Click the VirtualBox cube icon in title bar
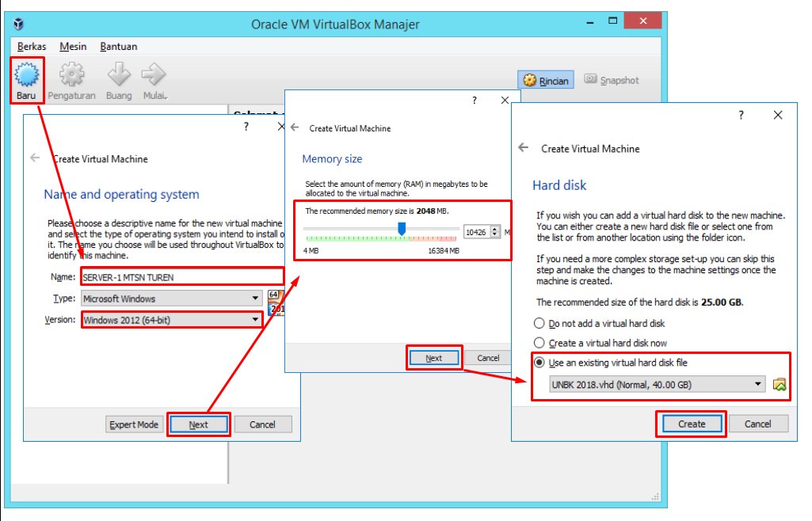The width and height of the screenshot is (812, 521). [x=19, y=24]
